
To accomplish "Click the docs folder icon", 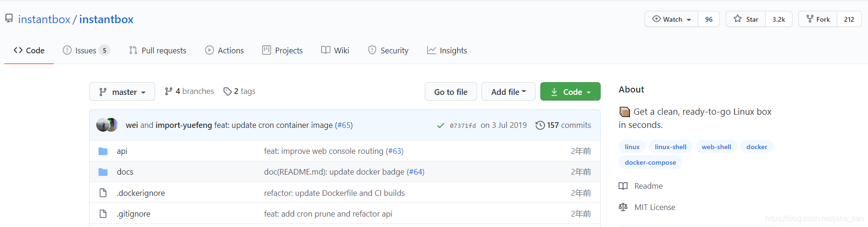I will click(103, 172).
